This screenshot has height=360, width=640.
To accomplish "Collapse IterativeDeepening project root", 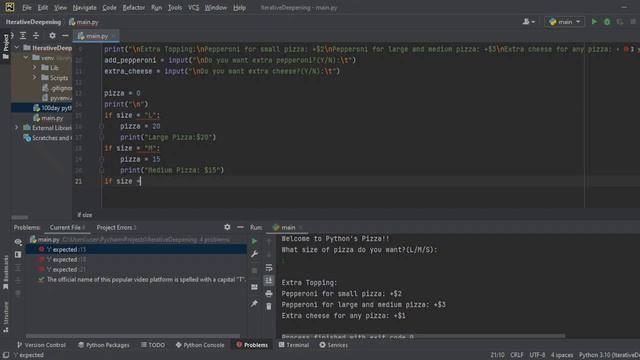I will 17,48.
